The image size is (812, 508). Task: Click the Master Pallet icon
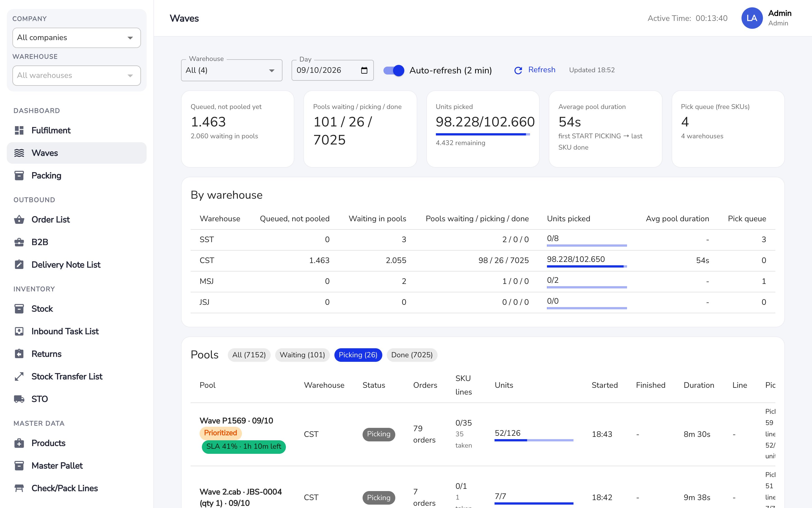pyautogui.click(x=19, y=465)
